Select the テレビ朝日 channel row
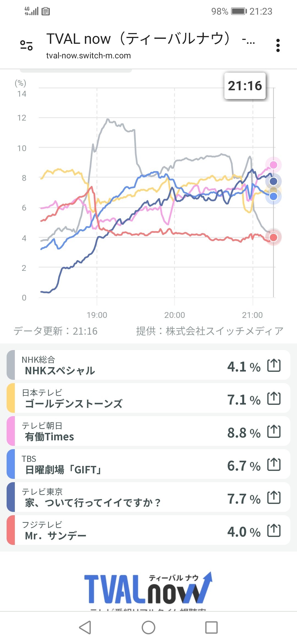 (x=148, y=431)
